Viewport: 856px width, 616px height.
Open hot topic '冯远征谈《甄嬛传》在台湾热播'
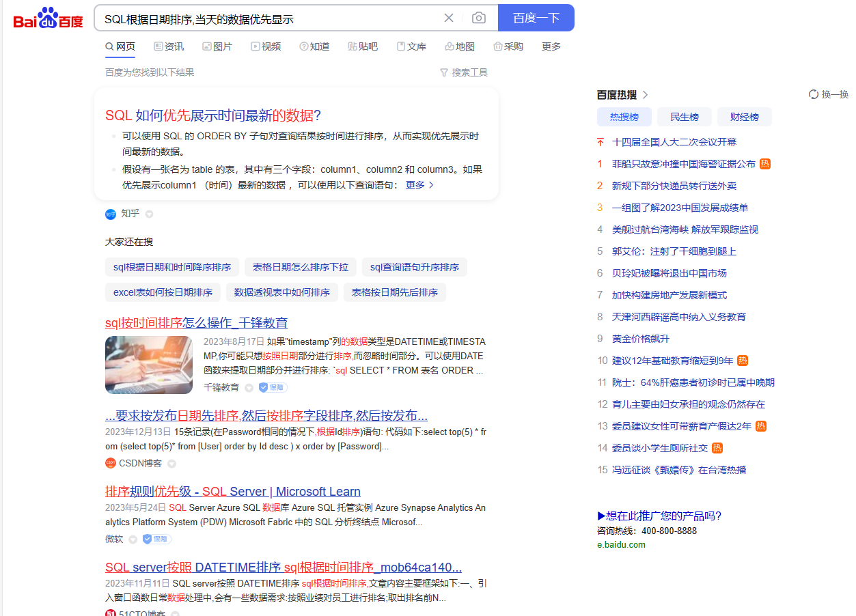click(x=679, y=470)
